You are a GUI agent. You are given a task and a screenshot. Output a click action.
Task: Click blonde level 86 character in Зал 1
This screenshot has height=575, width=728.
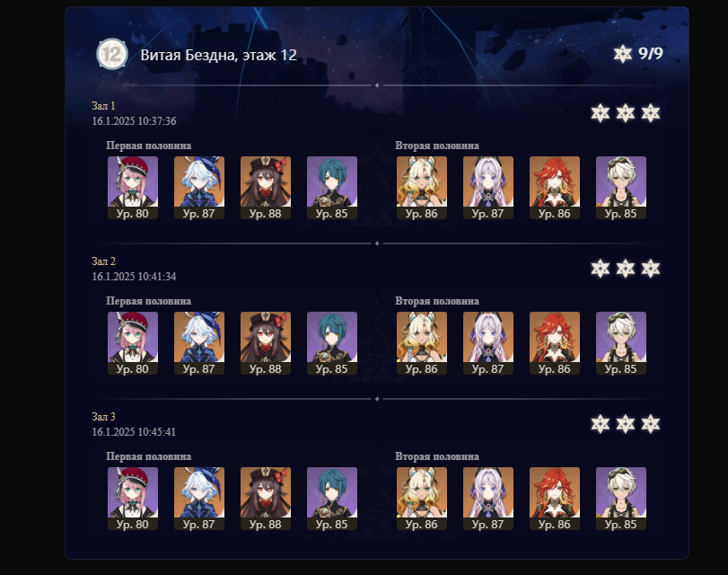point(422,188)
